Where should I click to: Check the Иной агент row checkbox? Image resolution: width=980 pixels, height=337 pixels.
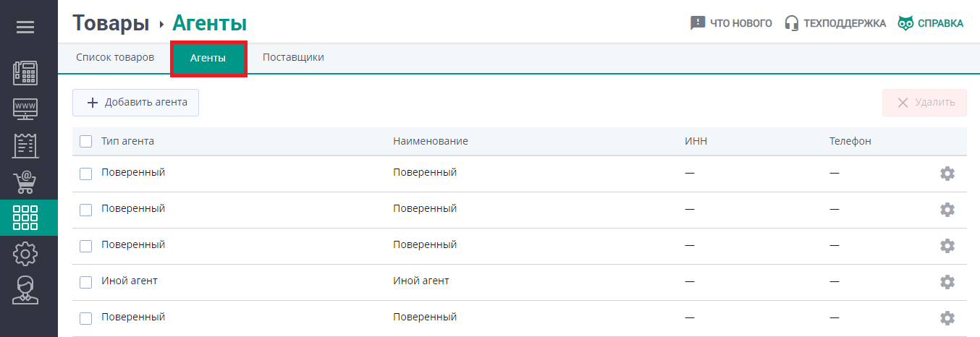[x=86, y=282]
